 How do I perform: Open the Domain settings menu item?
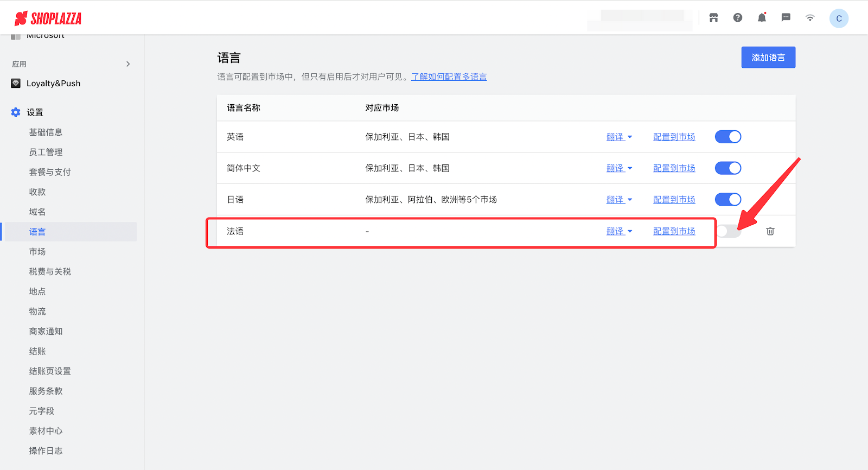pyautogui.click(x=37, y=212)
